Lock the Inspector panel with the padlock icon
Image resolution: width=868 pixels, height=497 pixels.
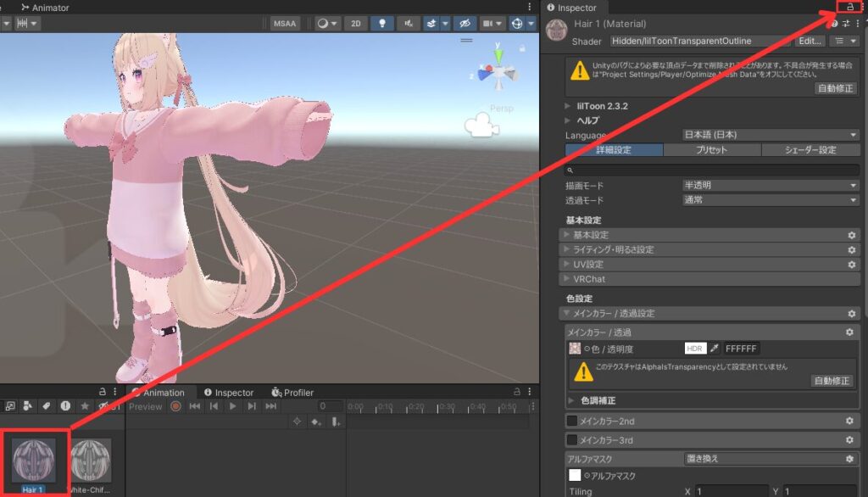pyautogui.click(x=849, y=7)
